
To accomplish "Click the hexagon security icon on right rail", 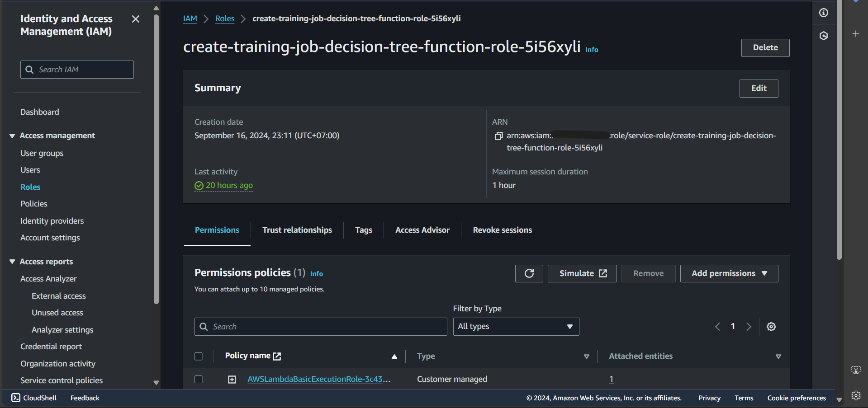I will [x=824, y=36].
